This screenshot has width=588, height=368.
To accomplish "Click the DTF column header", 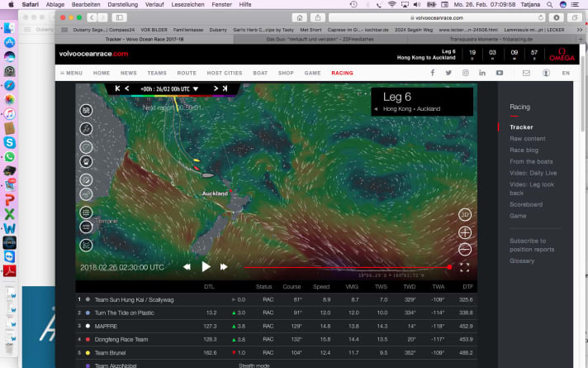I will click(467, 286).
